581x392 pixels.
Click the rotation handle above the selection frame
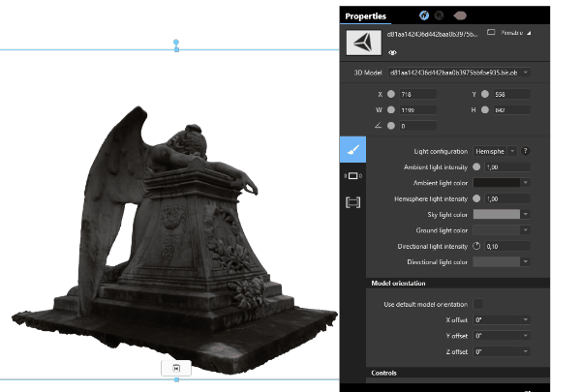(x=176, y=42)
